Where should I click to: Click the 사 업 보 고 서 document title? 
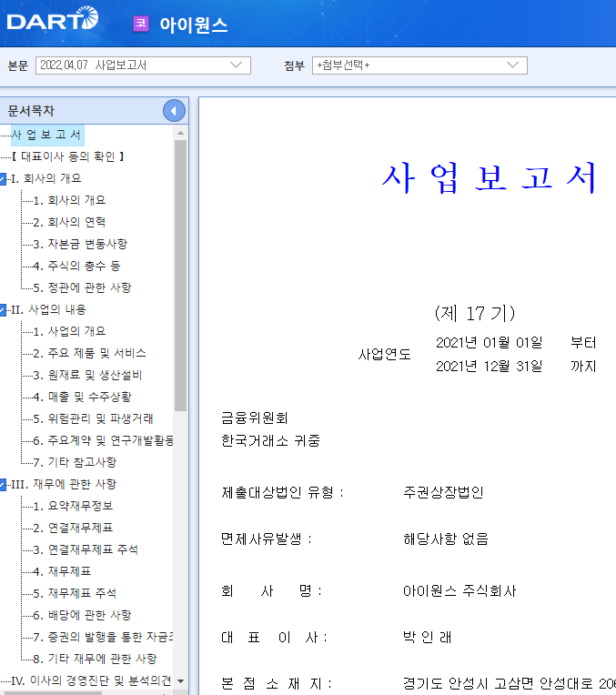pos(490,178)
